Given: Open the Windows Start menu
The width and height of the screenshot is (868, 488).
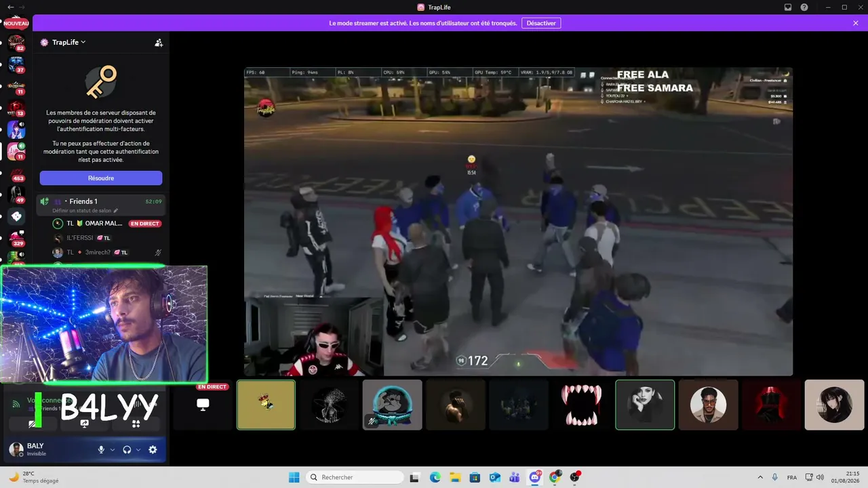Looking at the screenshot, I should (294, 477).
